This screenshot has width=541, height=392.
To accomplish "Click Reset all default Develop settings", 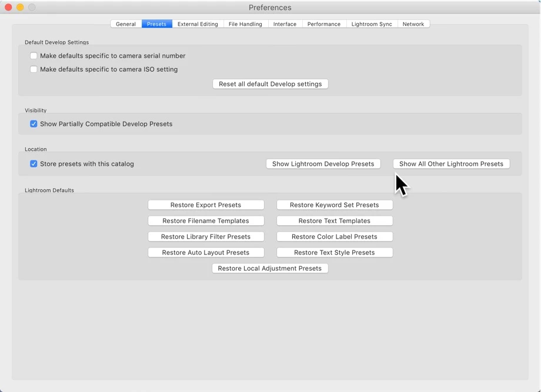I will [270, 84].
